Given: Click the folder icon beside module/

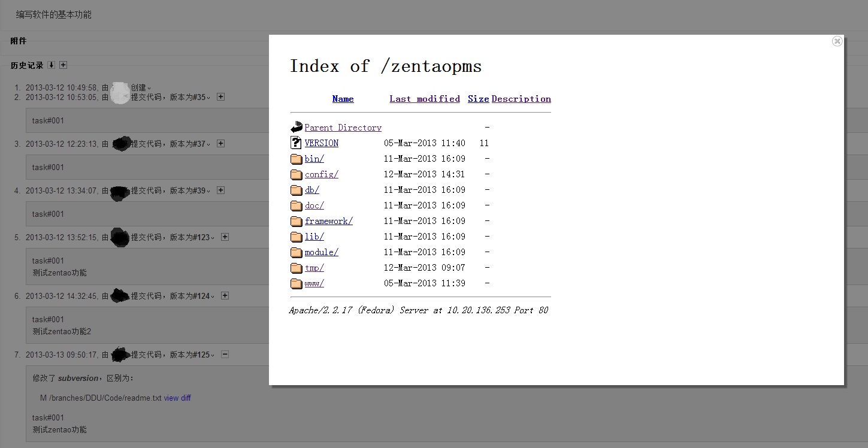Looking at the screenshot, I should (296, 252).
